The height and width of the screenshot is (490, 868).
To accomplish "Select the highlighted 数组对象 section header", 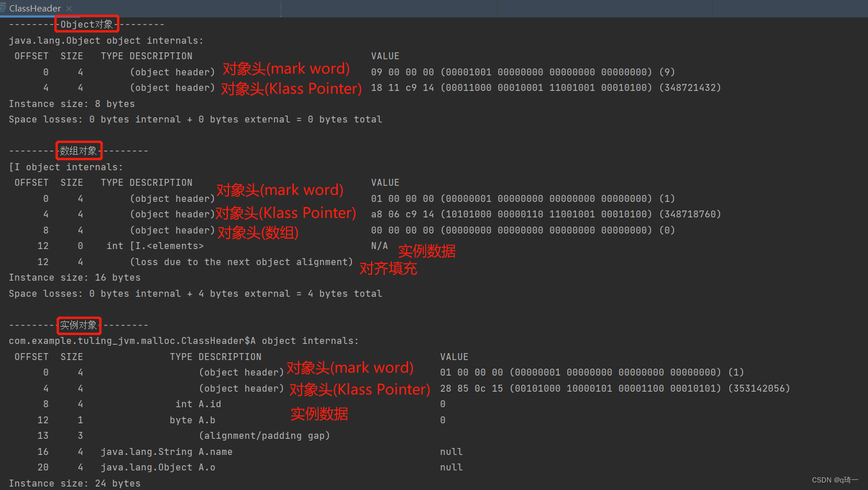I will pos(79,150).
